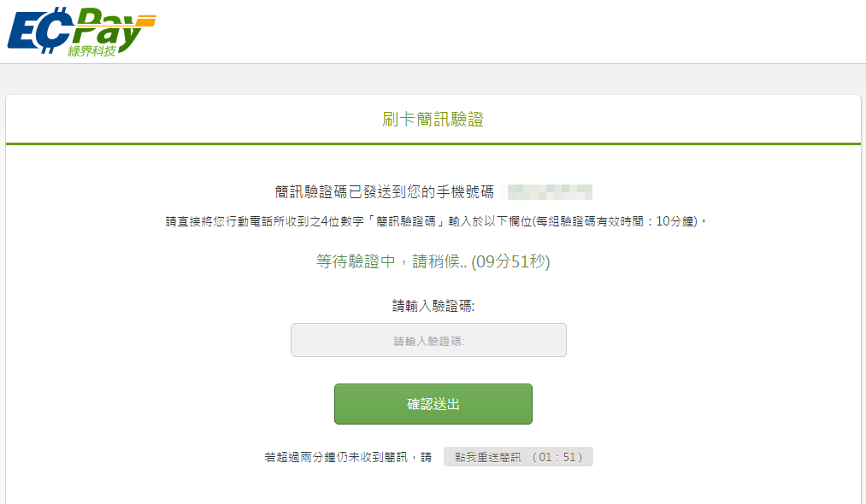Click the 綠界科技 text under the logo

(x=92, y=50)
